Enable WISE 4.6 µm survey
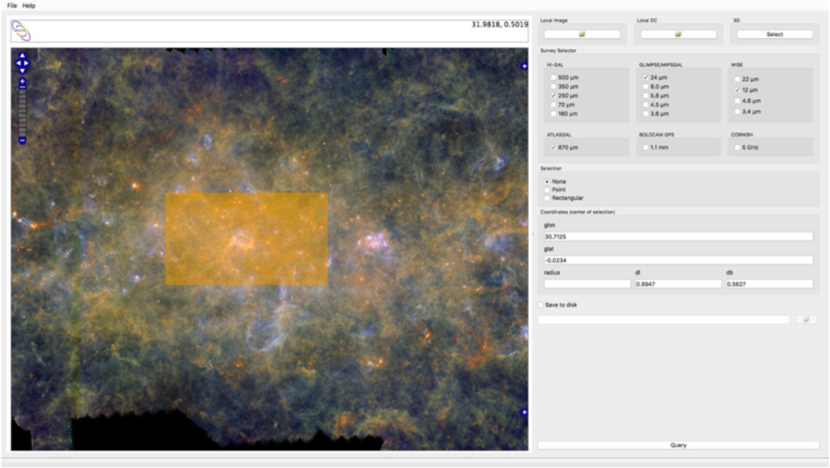Screen dimensions: 830x468 pos(737,101)
